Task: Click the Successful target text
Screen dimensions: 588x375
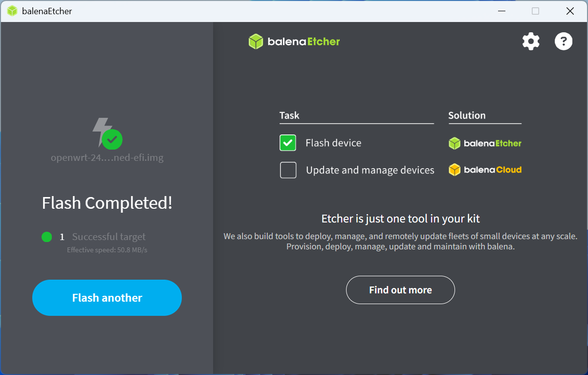Action: [x=109, y=237]
